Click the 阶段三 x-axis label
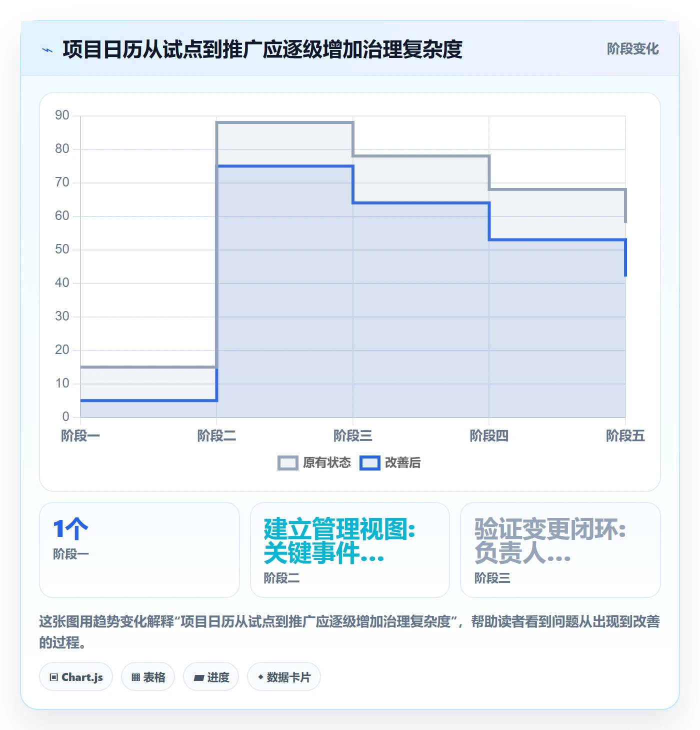The width and height of the screenshot is (700, 730). (353, 436)
